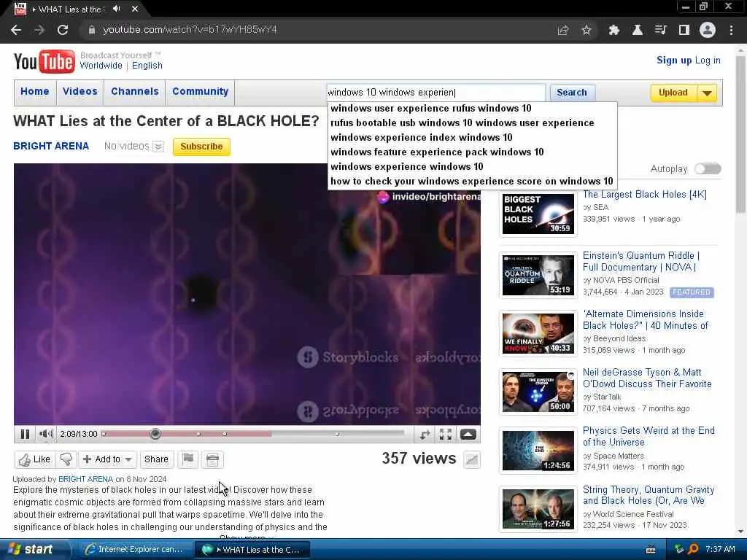The height and width of the screenshot is (560, 747).
Task: Toggle the Autoplay switch
Action: 708,168
